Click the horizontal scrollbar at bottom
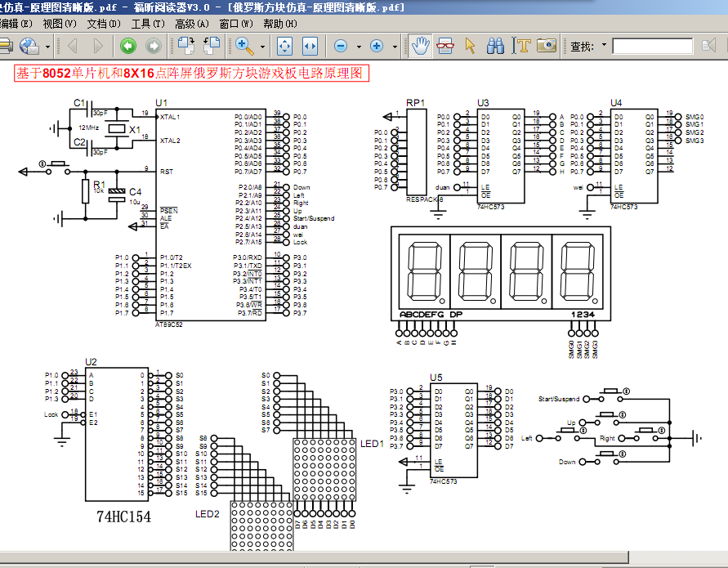The width and height of the screenshot is (728, 568). [x=315, y=557]
